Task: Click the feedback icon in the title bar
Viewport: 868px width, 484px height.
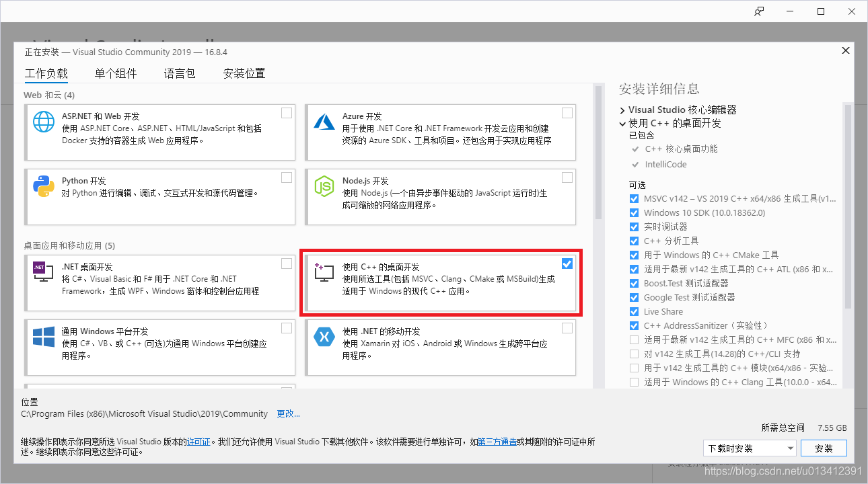Action: (x=759, y=11)
